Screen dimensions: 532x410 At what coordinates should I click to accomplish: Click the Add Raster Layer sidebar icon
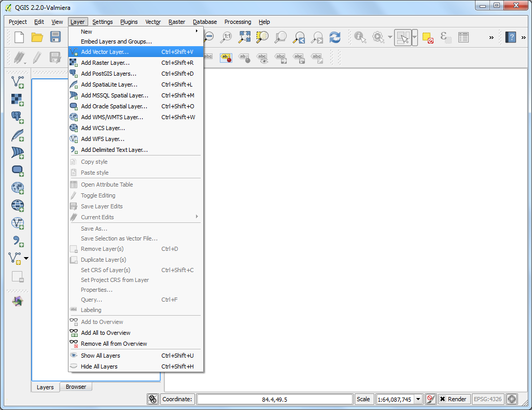coord(17,100)
